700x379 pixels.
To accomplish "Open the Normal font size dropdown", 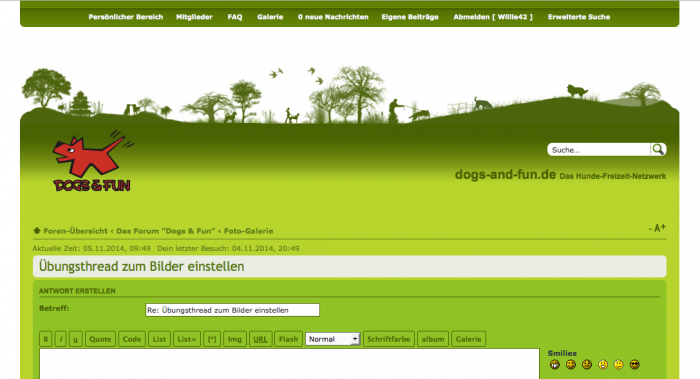I will [333, 339].
